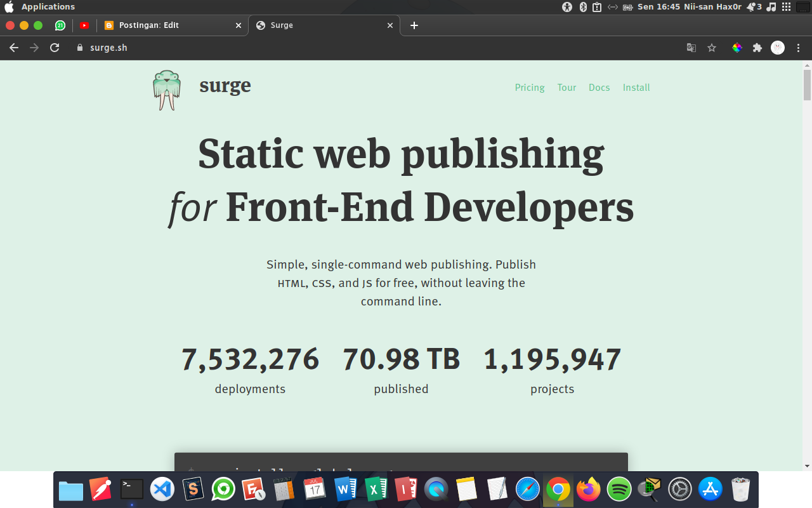Click the surge.sh address bar
Screen dimensions: 812x508
coord(374,48)
